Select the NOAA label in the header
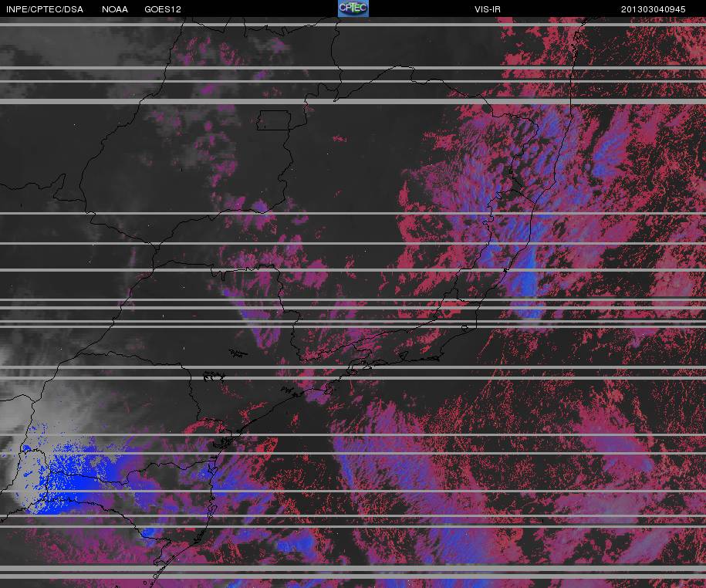The height and width of the screenshot is (588, 706). [115, 9]
